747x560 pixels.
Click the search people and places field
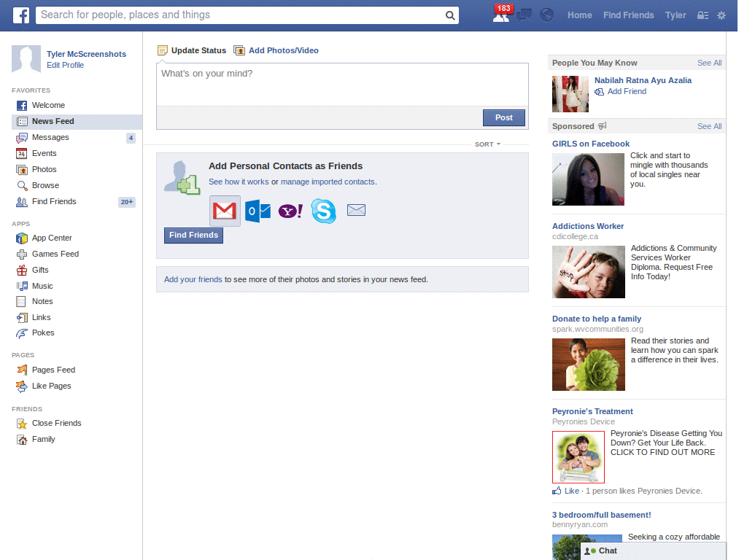coord(241,15)
